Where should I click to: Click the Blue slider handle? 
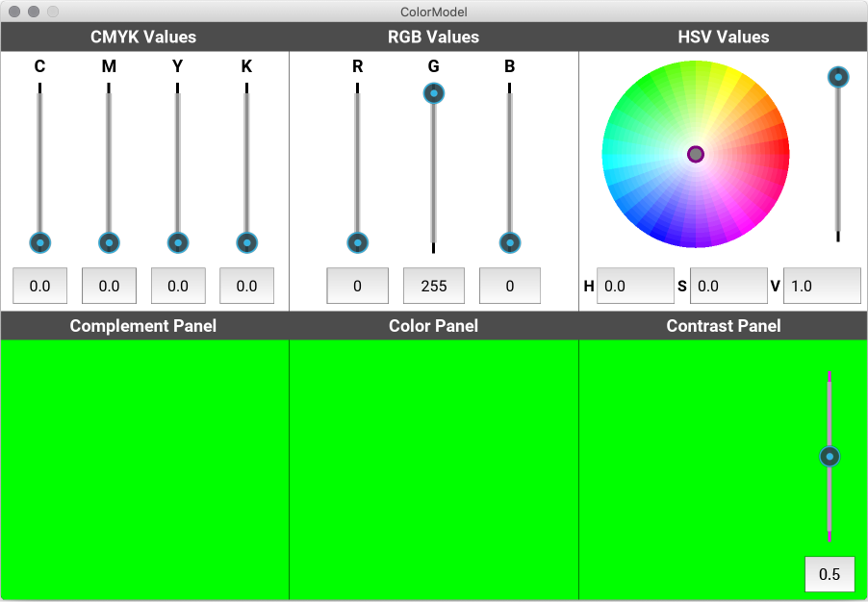point(510,243)
